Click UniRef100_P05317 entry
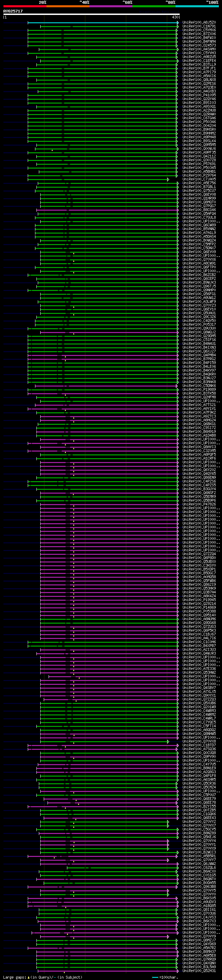This screenshot has width=222, height=980. pyautogui.click(x=199, y=324)
